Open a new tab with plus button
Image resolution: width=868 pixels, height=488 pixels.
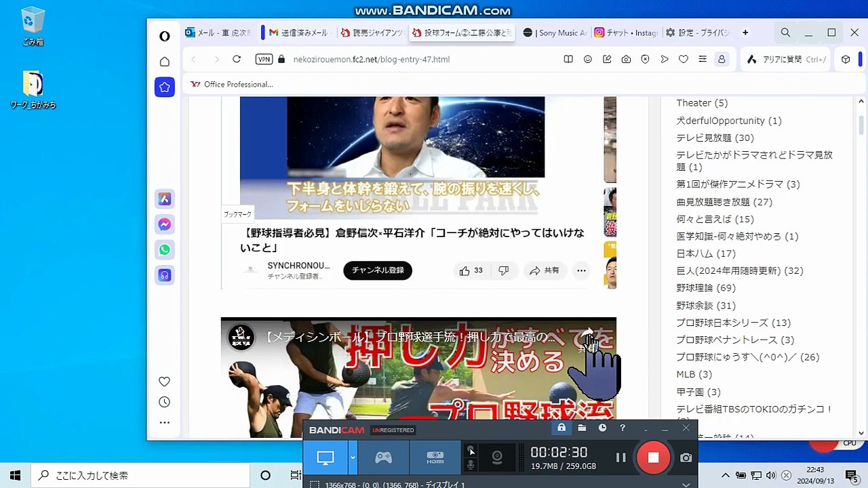click(x=745, y=33)
